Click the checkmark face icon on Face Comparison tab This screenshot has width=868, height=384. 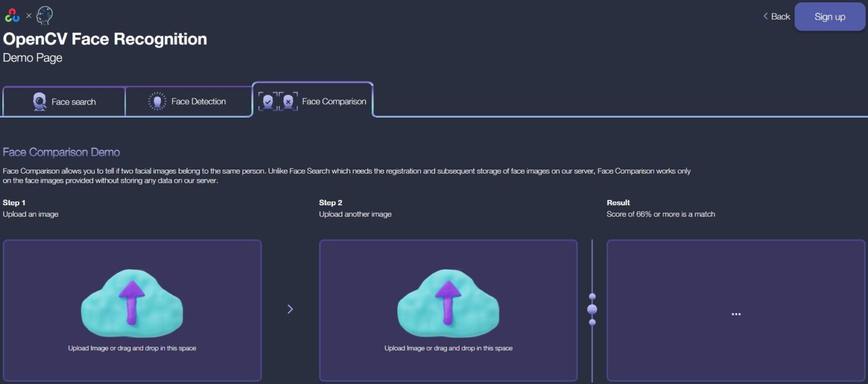(x=268, y=101)
